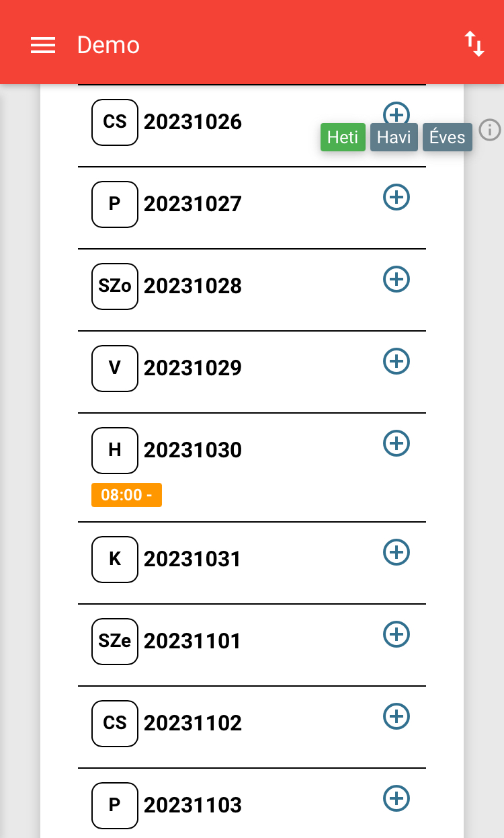
Task: Select the H day badge for 20231030
Action: (115, 451)
